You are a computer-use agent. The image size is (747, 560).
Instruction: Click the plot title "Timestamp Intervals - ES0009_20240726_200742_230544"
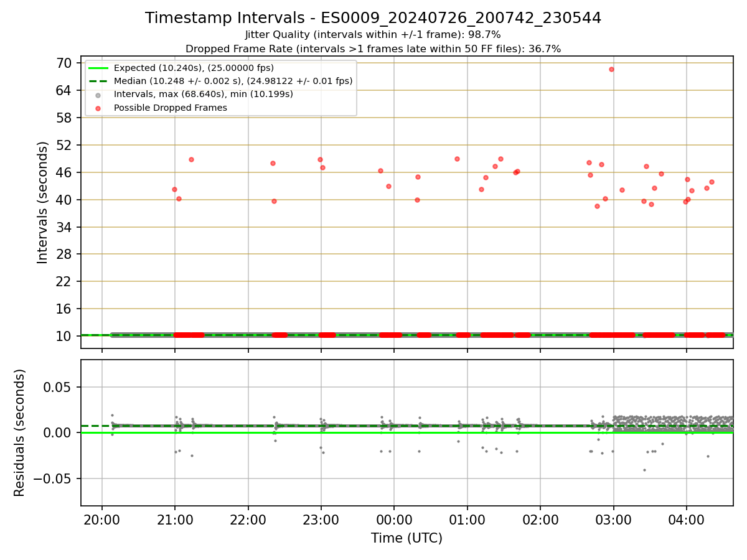point(373,18)
